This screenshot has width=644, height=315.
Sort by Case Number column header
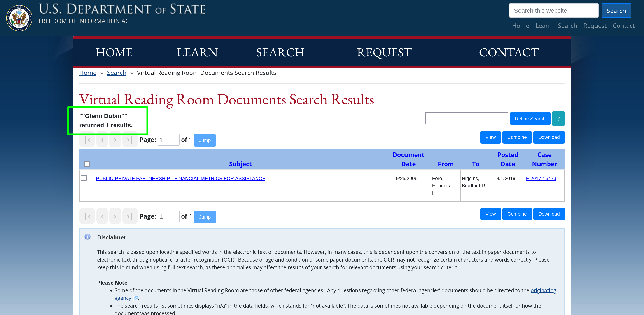pos(544,159)
